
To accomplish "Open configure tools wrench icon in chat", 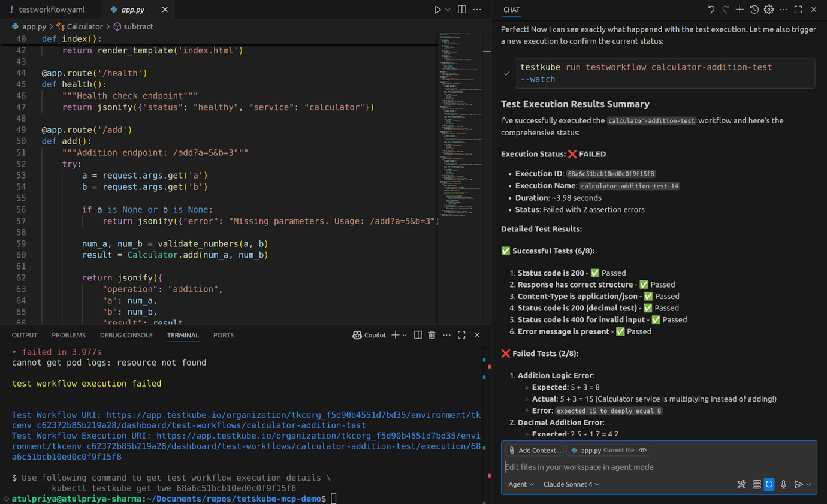I will tap(741, 484).
